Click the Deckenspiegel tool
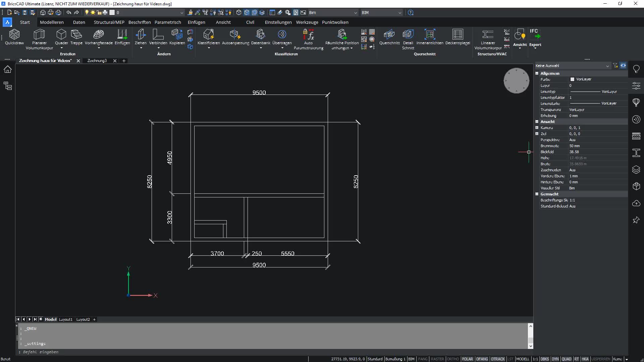The image size is (644, 362). [x=458, y=37]
